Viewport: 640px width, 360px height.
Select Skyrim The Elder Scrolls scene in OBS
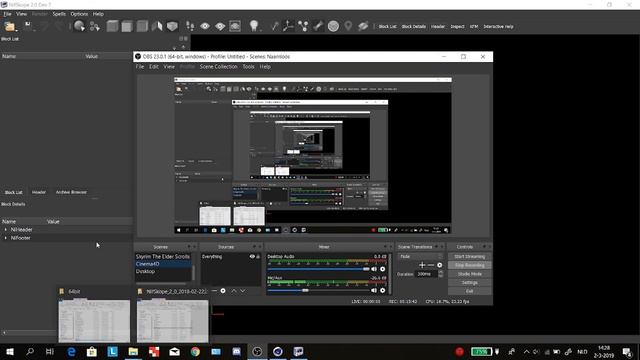click(x=163, y=257)
